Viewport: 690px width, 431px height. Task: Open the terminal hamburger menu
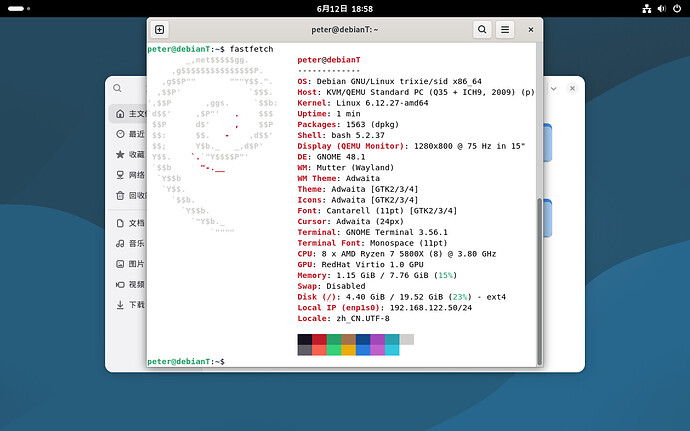point(505,29)
